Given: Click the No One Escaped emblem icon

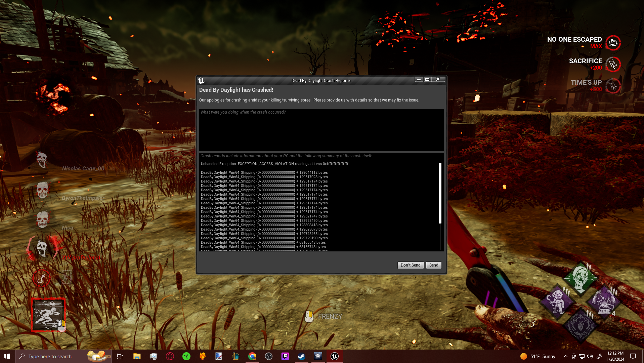Looking at the screenshot, I should pos(613,43).
